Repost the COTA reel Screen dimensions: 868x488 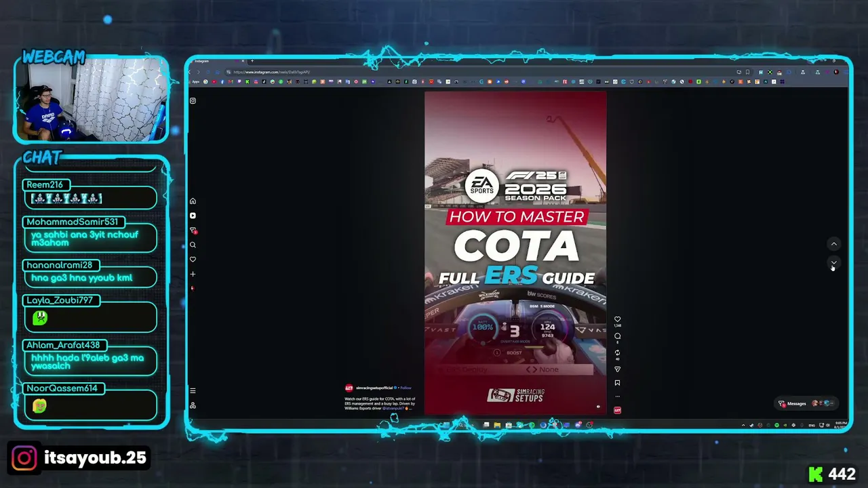tap(617, 353)
